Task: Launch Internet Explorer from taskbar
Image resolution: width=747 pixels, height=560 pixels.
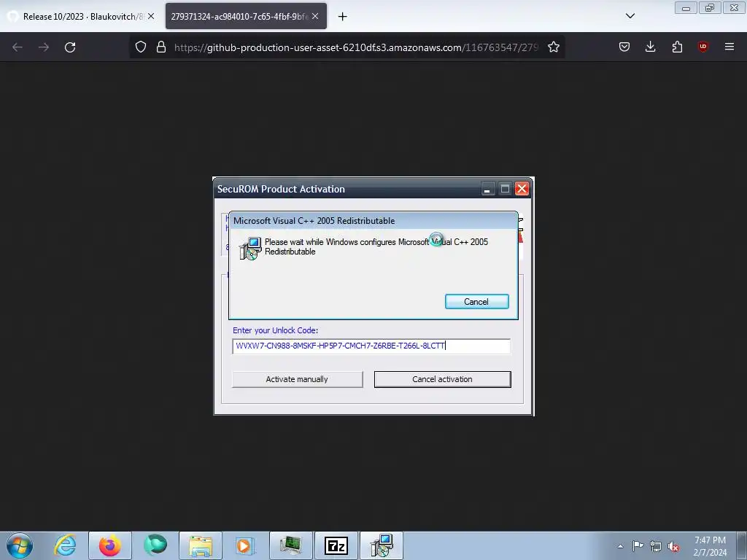Action: tap(65, 545)
